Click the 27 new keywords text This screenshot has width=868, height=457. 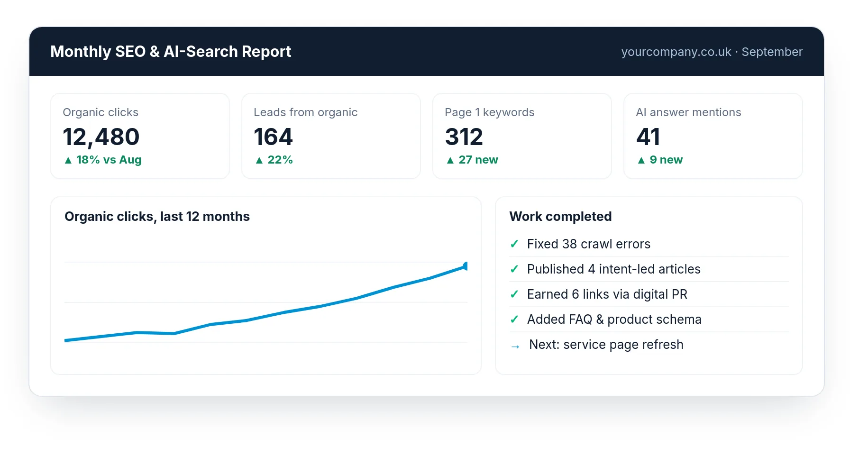click(x=478, y=160)
